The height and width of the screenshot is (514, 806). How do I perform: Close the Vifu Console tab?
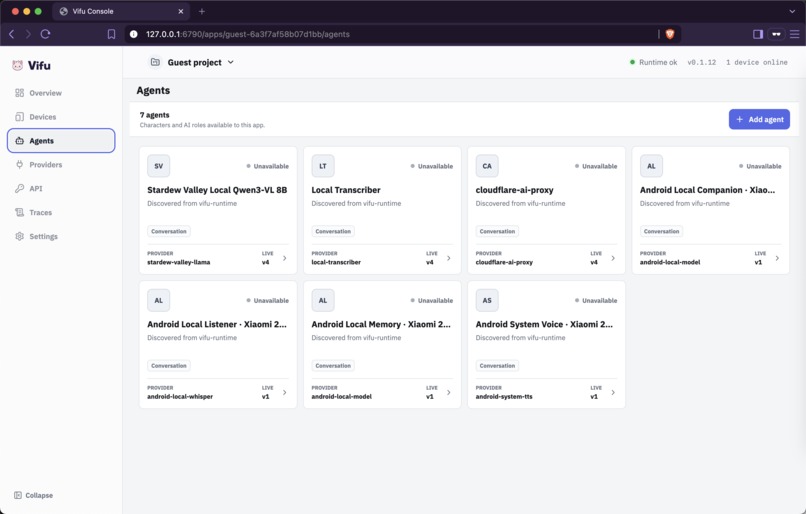(180, 11)
